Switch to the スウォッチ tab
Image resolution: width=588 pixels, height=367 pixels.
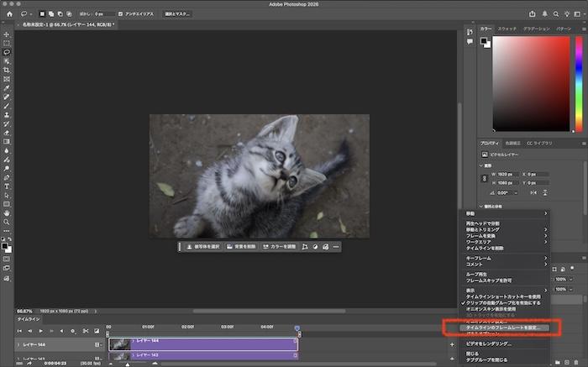507,29
